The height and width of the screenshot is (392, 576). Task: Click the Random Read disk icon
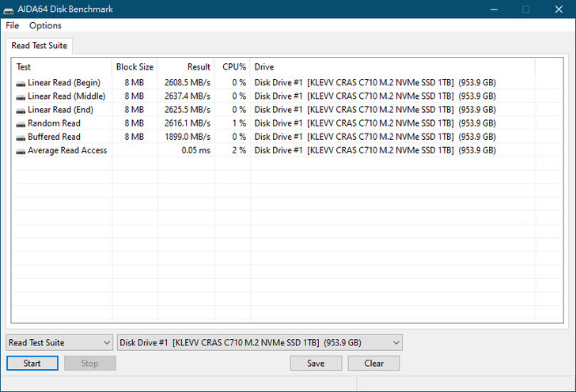tap(21, 123)
